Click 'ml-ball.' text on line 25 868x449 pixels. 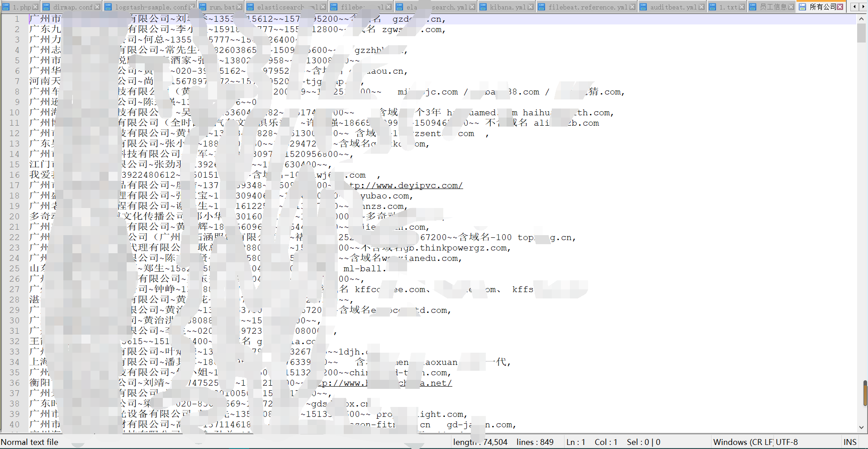(365, 269)
